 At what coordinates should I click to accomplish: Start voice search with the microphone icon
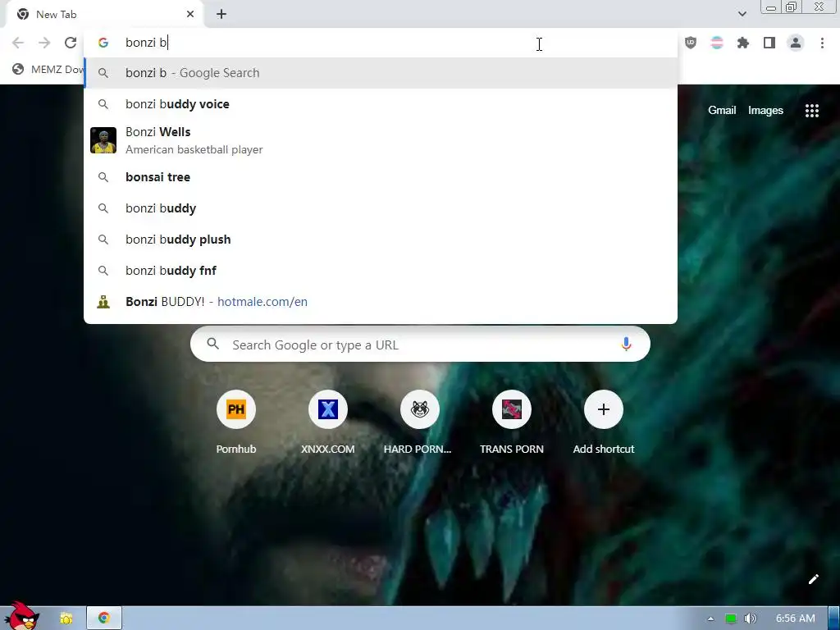tap(626, 344)
